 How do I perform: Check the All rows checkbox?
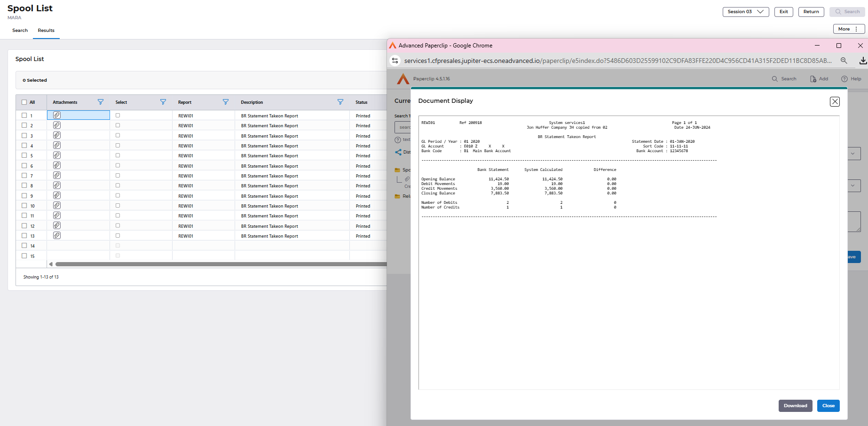24,102
